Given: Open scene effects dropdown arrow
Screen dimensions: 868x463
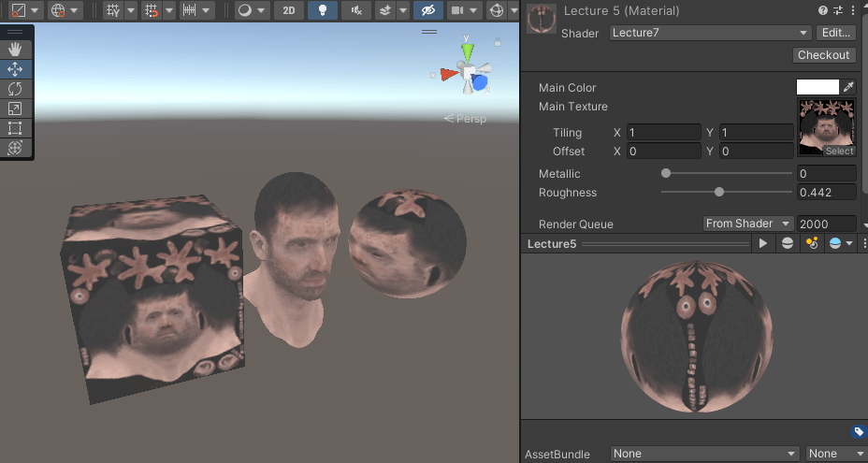Looking at the screenshot, I should tap(403, 10).
